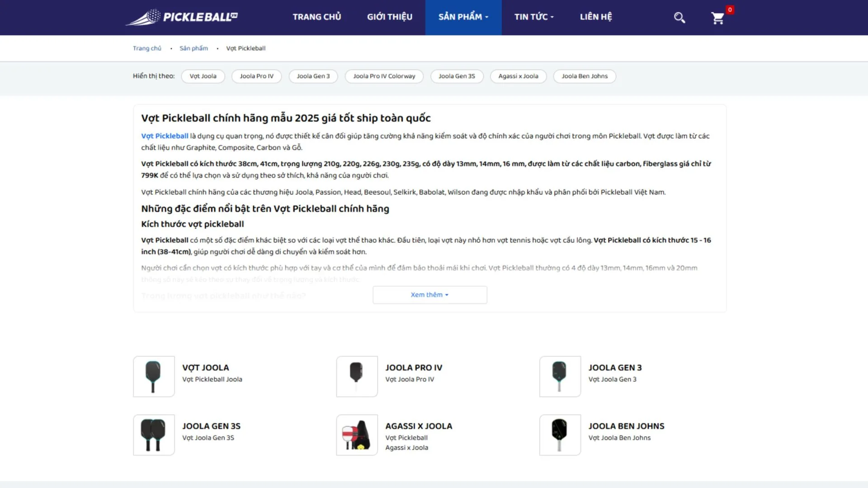The height and width of the screenshot is (488, 868).
Task: Click the Joola Gen 3S paddles image
Action: point(154,435)
